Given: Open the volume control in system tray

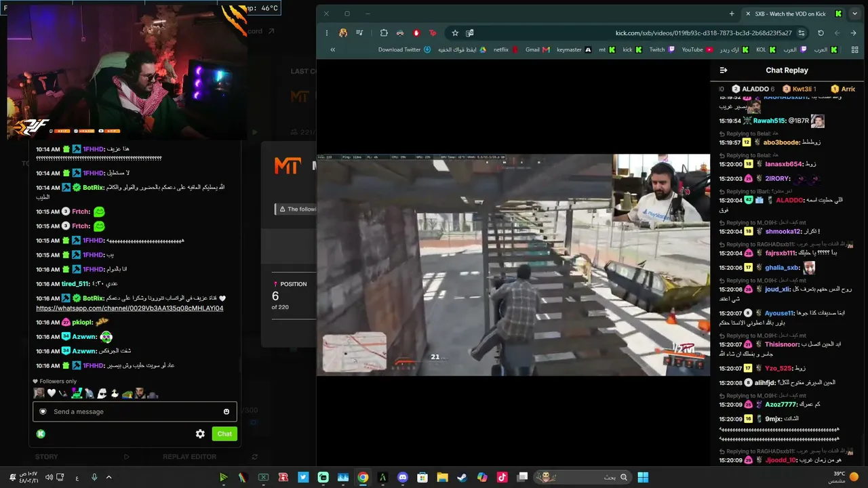Looking at the screenshot, I should point(48,477).
